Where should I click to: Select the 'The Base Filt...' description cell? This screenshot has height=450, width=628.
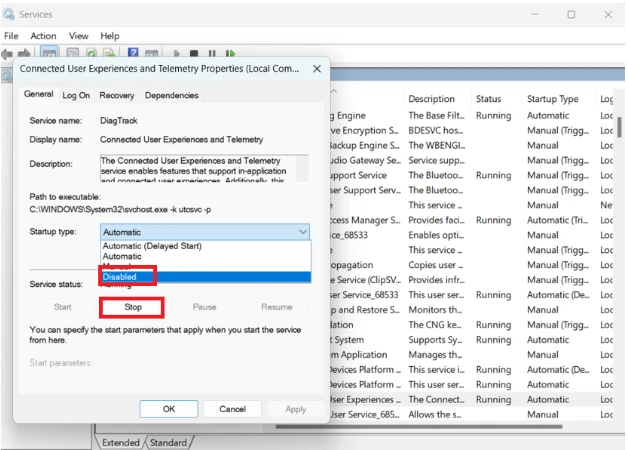(x=437, y=116)
